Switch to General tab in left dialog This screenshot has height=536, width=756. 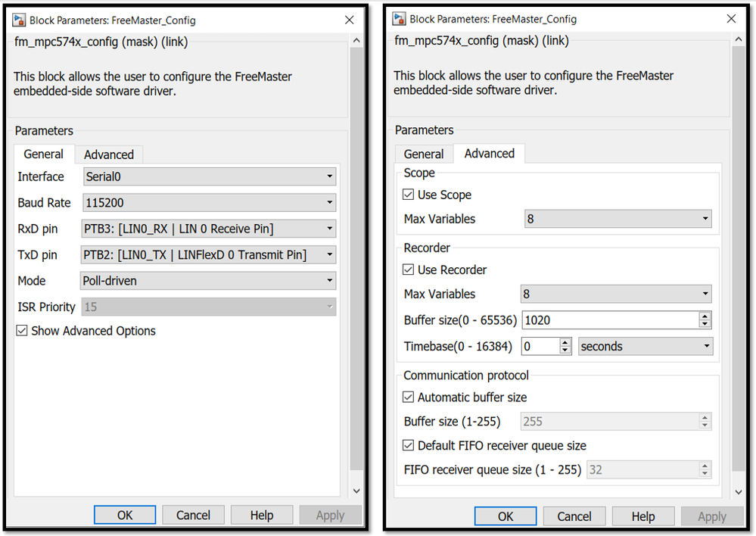43,154
